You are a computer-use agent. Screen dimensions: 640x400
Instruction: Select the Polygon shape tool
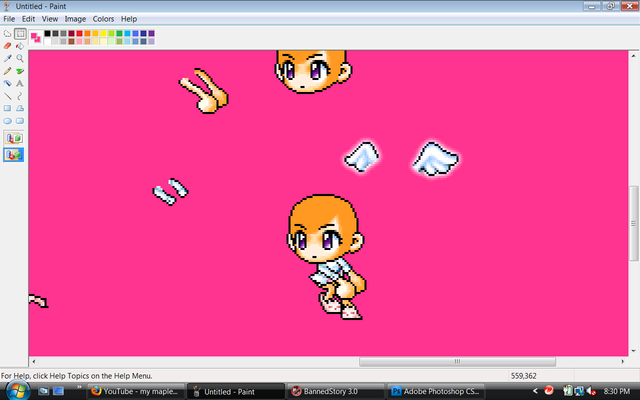(x=20, y=108)
